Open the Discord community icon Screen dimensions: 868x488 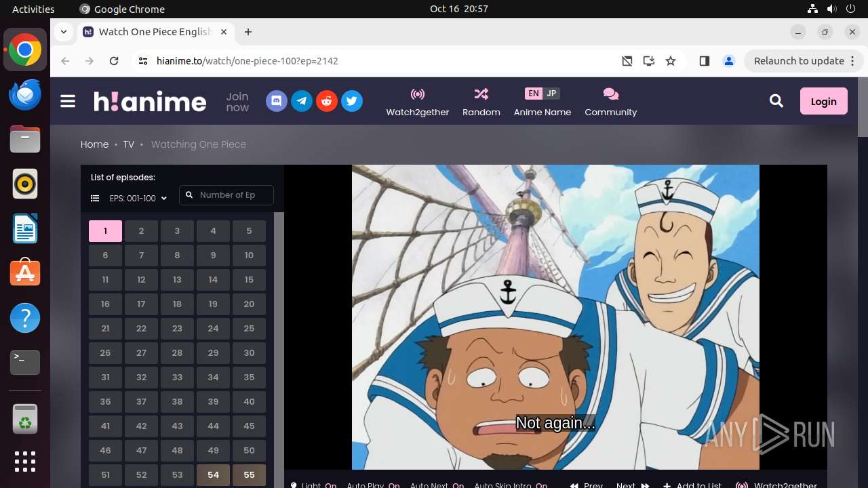(276, 102)
